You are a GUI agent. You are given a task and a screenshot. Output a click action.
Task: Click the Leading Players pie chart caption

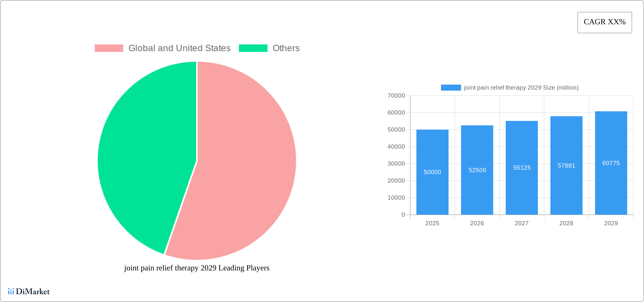point(197,268)
